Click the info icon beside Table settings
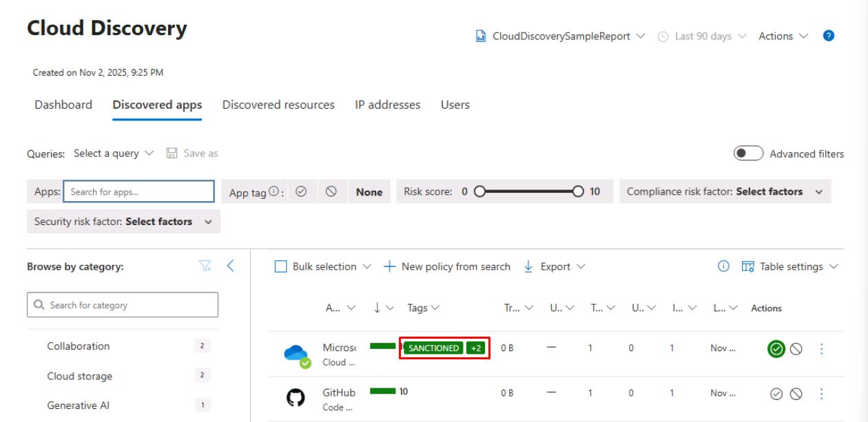This screenshot has width=868, height=422. (x=723, y=266)
